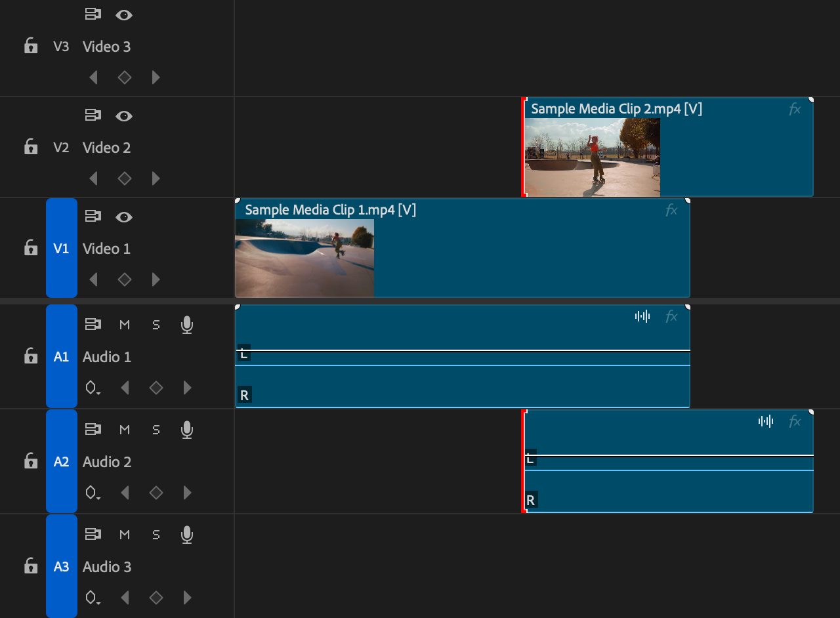Go to next keyframe on Video 3
Image resolution: width=840 pixels, height=618 pixels.
(156, 77)
